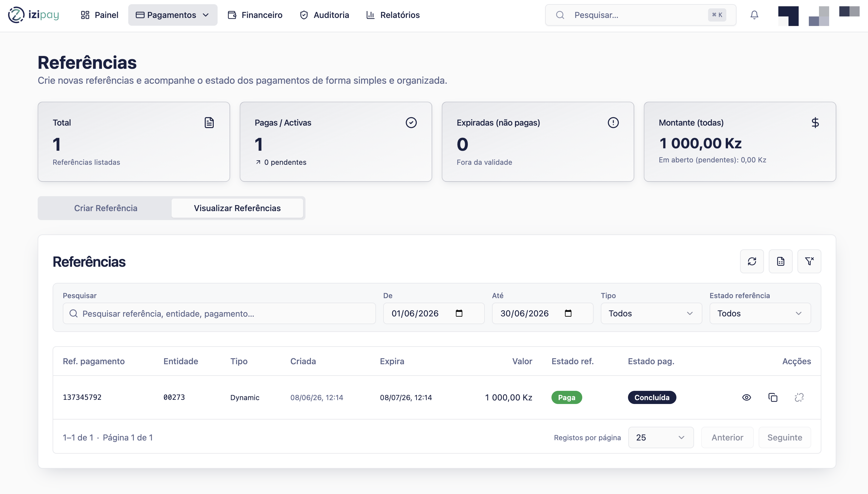Viewport: 868px width, 494px height.
Task: Open the Auditoria section
Action: [325, 15]
